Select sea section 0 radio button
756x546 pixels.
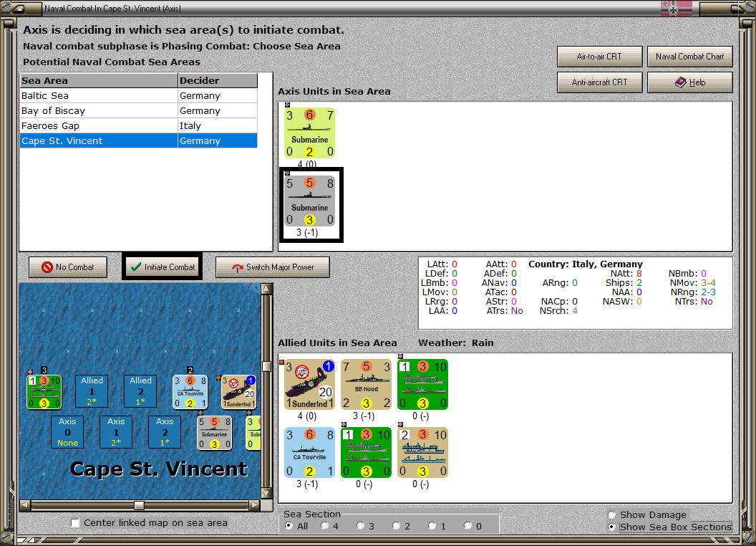tap(467, 526)
